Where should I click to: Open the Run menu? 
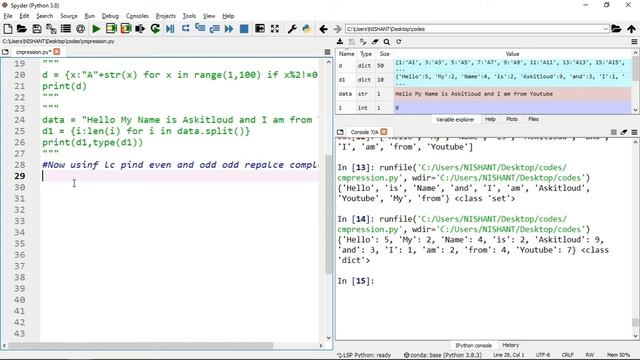[x=89, y=16]
